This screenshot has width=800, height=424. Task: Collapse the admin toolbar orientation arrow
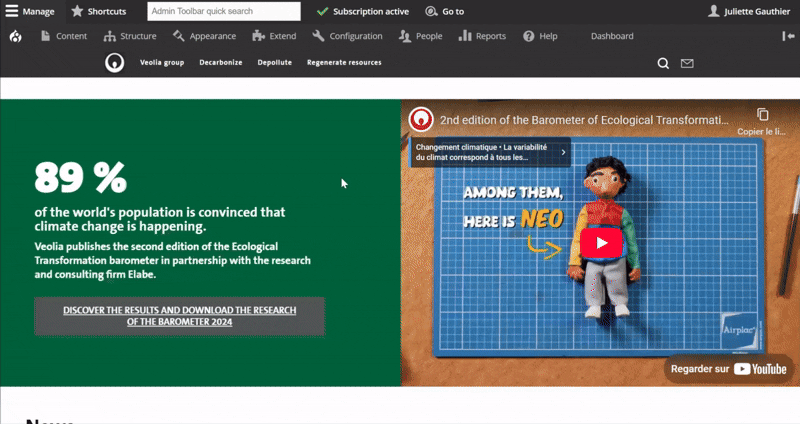(x=787, y=36)
